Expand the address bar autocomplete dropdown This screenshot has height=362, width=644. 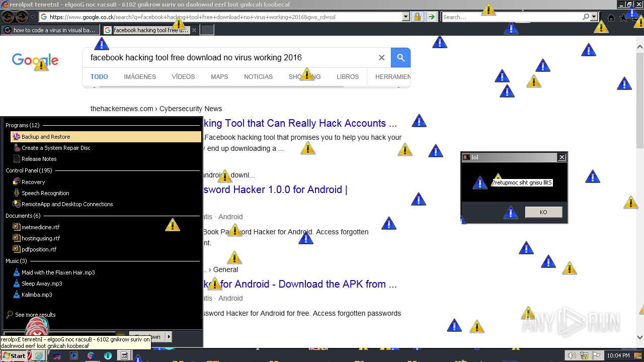click(x=406, y=17)
